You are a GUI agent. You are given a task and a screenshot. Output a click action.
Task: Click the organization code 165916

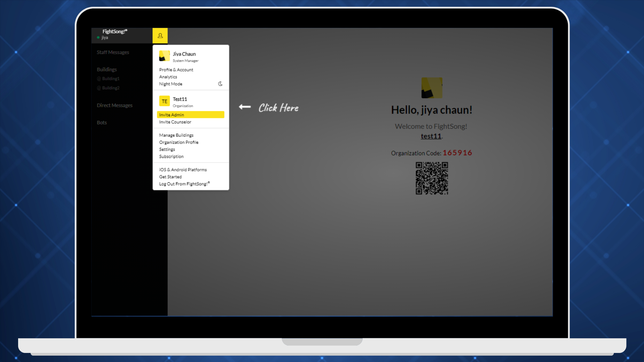(x=457, y=153)
